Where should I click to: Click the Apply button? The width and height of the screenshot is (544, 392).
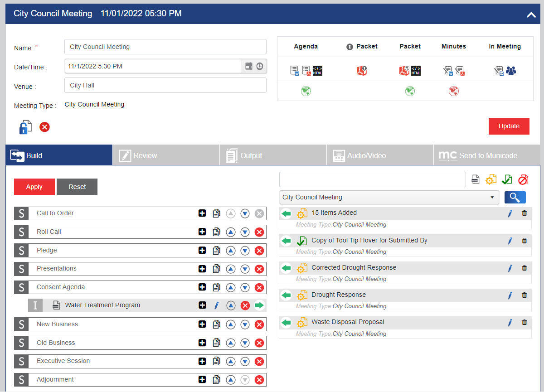pos(34,187)
